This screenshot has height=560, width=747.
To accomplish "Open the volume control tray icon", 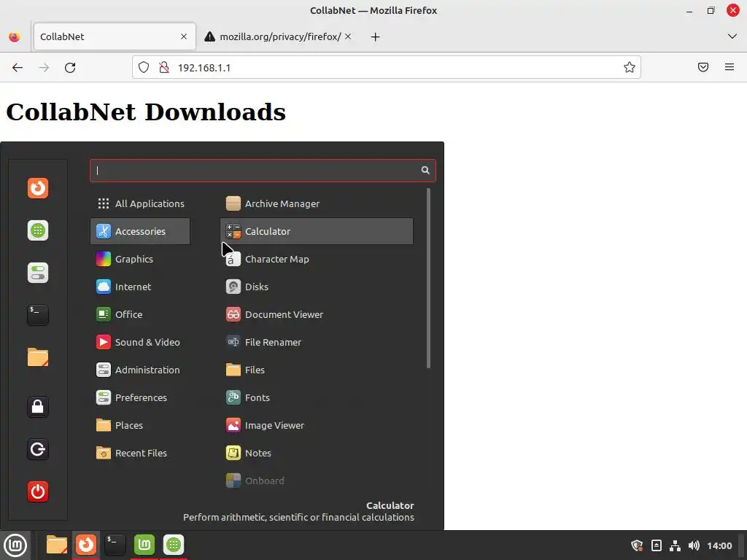I will tap(694, 545).
